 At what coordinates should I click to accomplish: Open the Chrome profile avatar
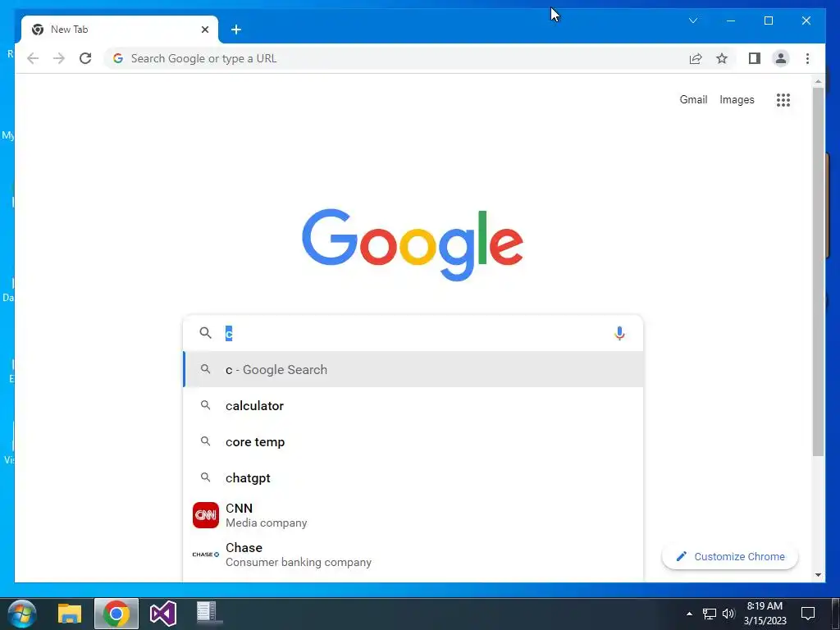click(781, 58)
